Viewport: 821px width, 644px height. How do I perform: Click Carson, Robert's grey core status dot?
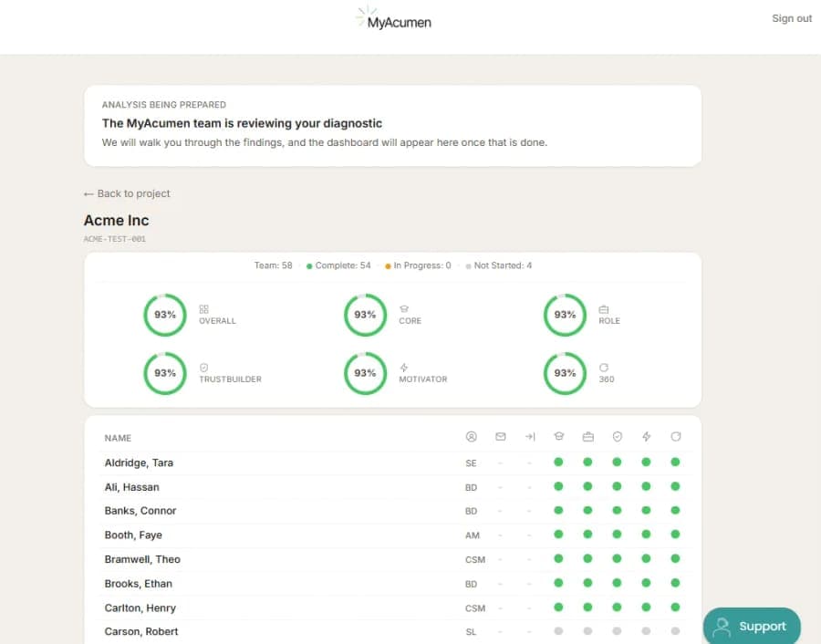click(x=558, y=631)
